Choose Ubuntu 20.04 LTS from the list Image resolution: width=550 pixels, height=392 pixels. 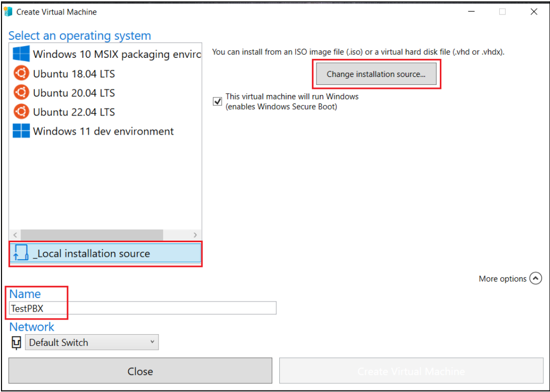click(74, 93)
